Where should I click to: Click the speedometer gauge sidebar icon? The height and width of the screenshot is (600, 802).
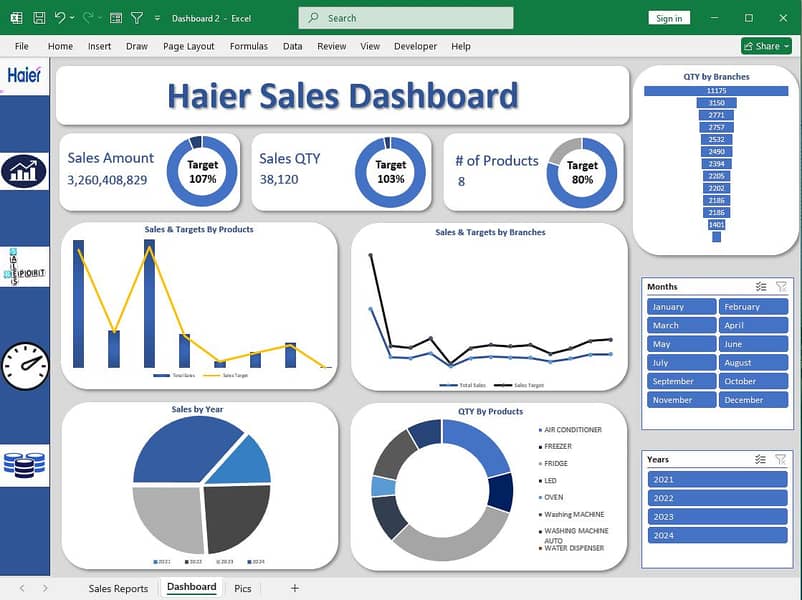[25, 366]
